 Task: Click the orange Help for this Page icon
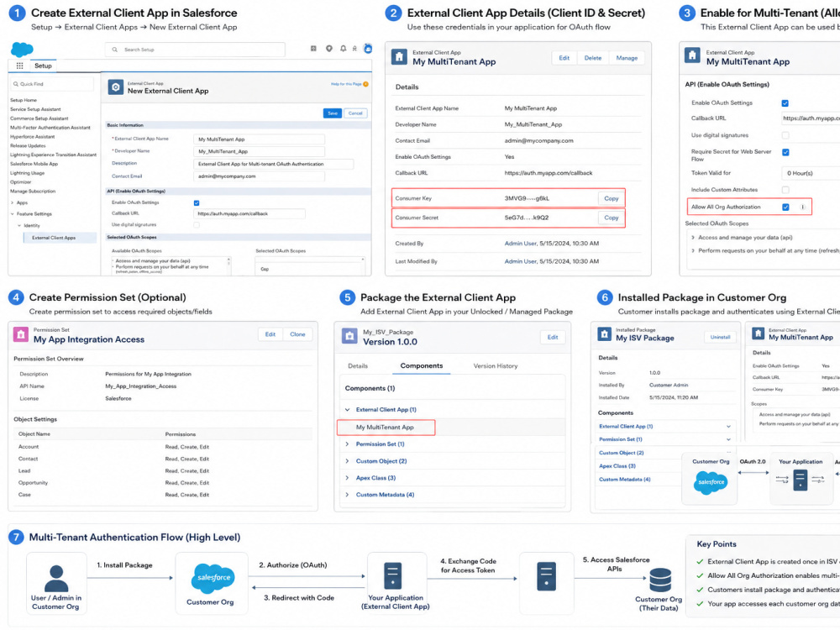coord(366,84)
